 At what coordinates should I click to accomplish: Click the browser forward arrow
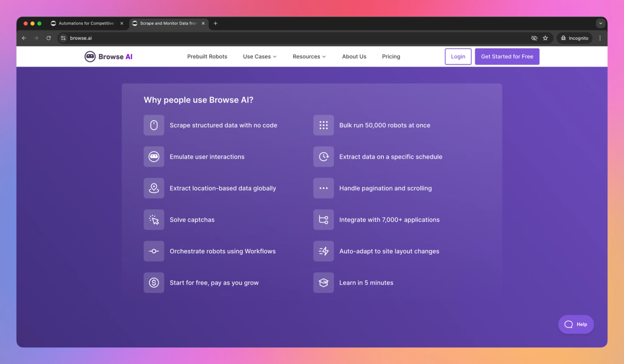(x=36, y=38)
